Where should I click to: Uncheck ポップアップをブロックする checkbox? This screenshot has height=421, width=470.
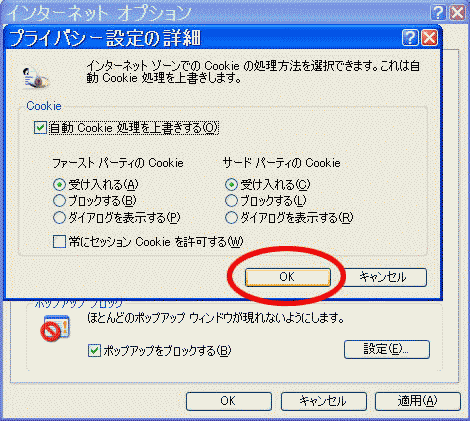point(94,351)
